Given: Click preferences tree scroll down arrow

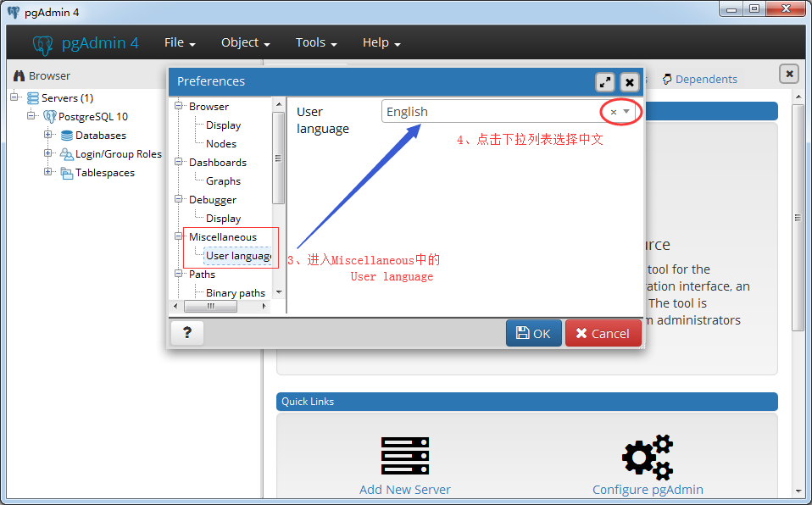Looking at the screenshot, I should pos(279,292).
